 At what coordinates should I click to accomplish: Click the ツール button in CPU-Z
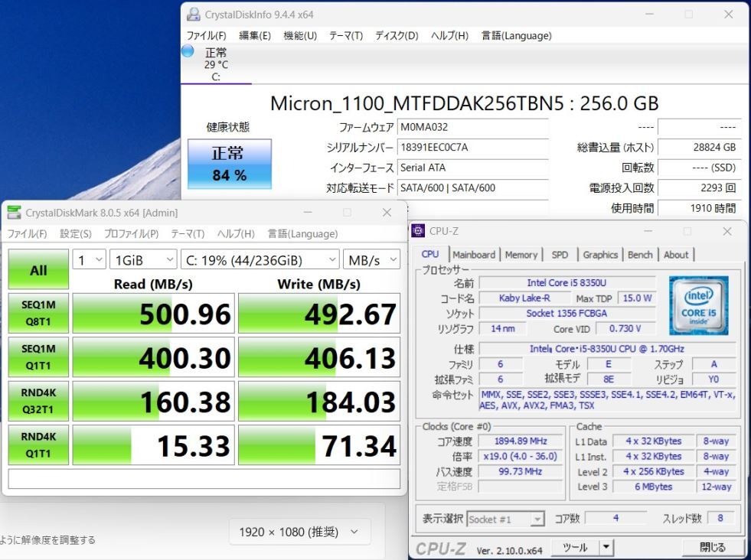click(575, 546)
